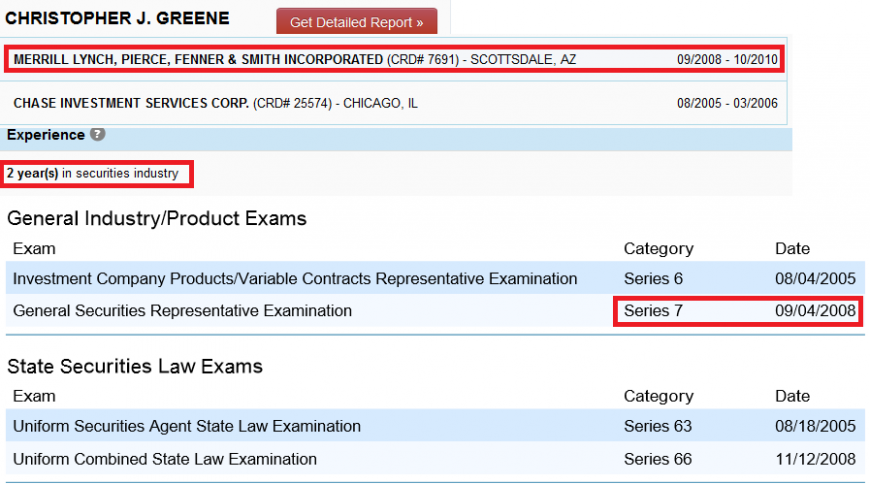This screenshot has width=870, height=484.
Task: Click the Series 7 category cell
Action: (653, 311)
